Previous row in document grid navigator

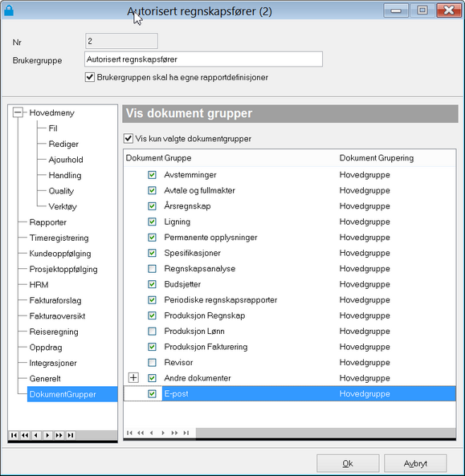(152, 433)
